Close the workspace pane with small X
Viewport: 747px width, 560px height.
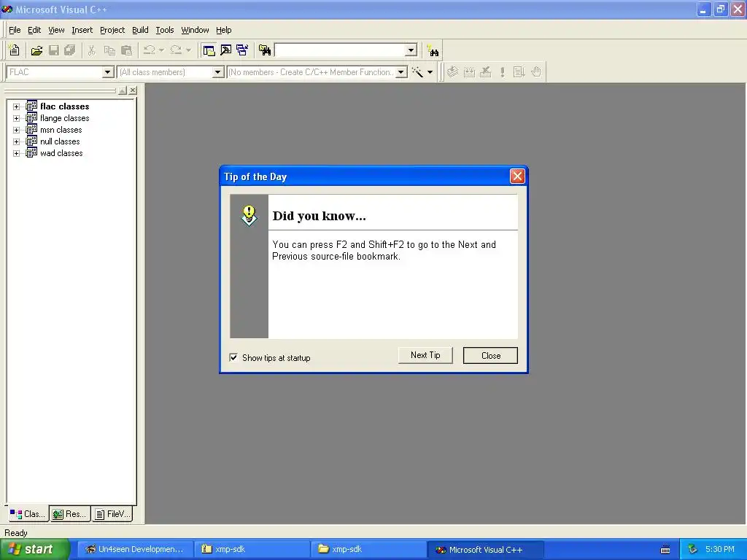coord(133,90)
